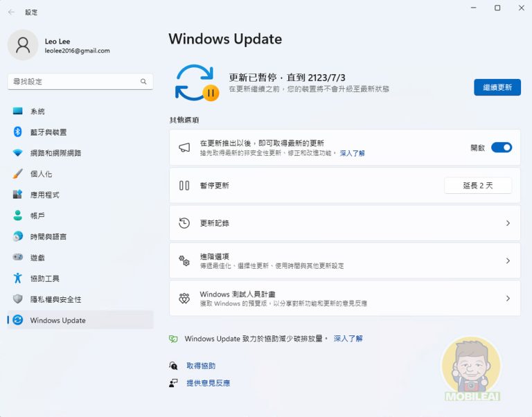Image resolution: width=532 pixels, height=417 pixels.
Task: Select 時間與語言 in the sidebar
Action: pyautogui.click(x=80, y=236)
